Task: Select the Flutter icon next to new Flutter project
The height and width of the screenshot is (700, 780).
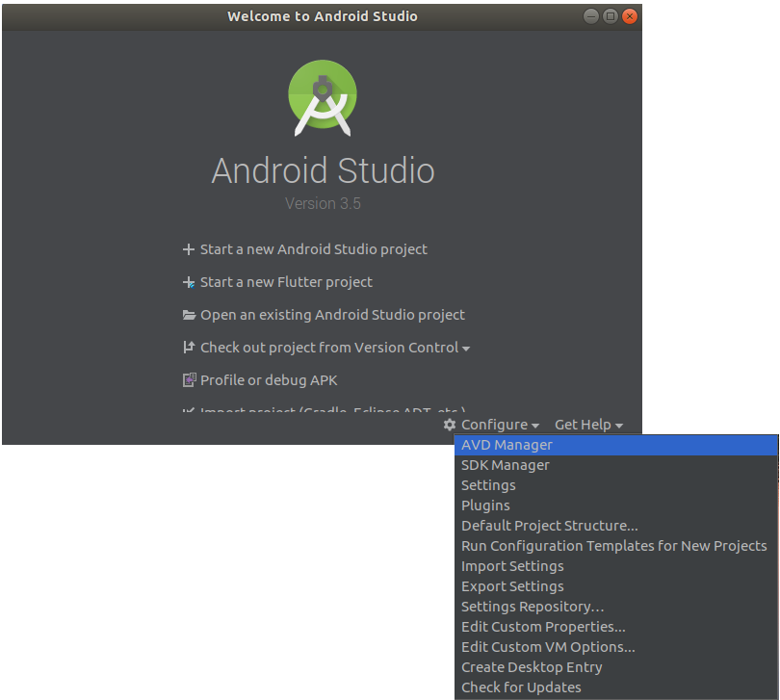Action: pyautogui.click(x=189, y=281)
